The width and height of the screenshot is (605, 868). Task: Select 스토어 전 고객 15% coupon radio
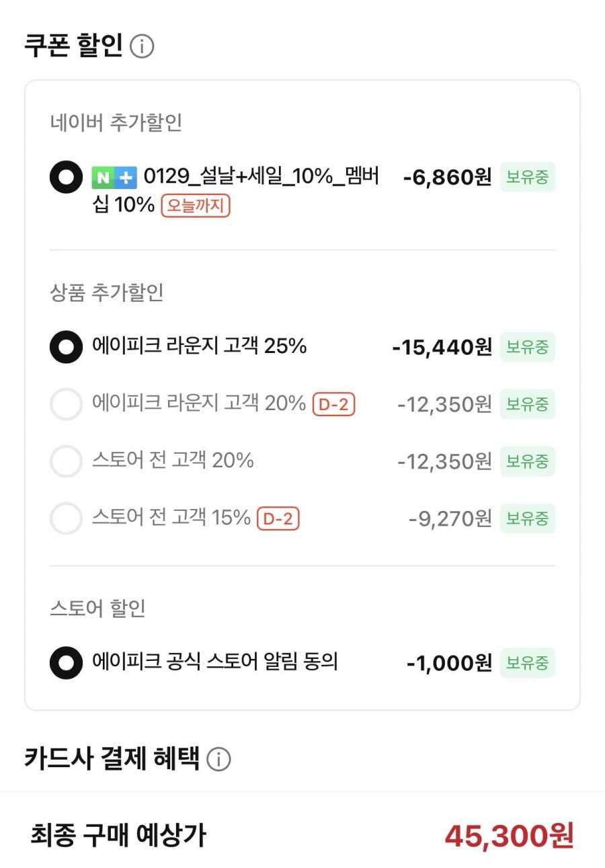point(66,518)
